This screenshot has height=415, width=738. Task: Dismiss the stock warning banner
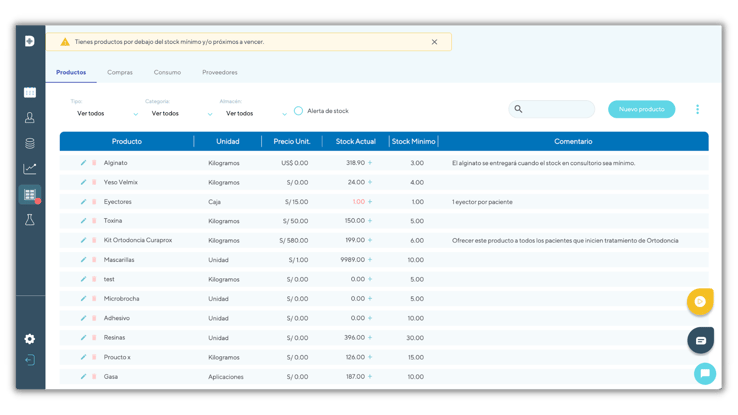click(434, 42)
